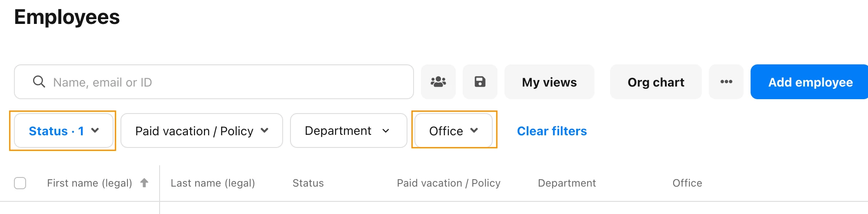Click the Clear filters link
This screenshot has height=214, width=868.
[x=552, y=131]
